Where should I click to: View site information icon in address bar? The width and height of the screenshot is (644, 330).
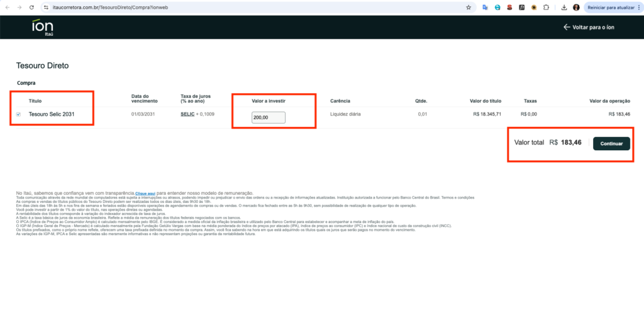click(x=46, y=7)
